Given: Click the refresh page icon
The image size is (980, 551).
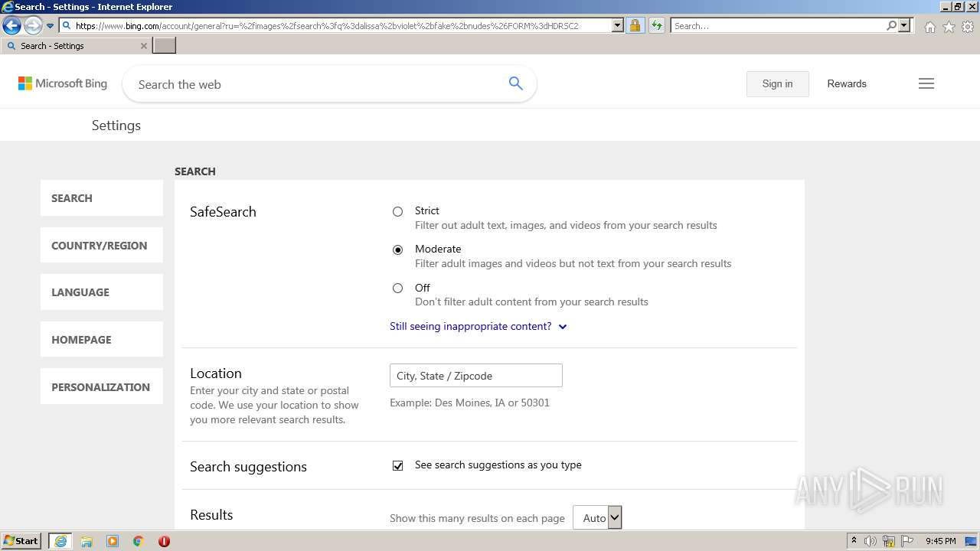Looking at the screenshot, I should (657, 25).
